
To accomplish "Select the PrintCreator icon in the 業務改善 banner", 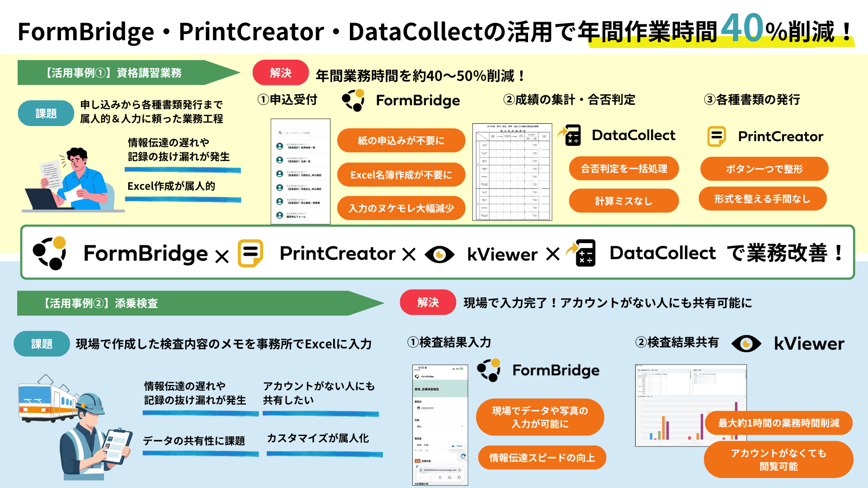I will pos(250,253).
